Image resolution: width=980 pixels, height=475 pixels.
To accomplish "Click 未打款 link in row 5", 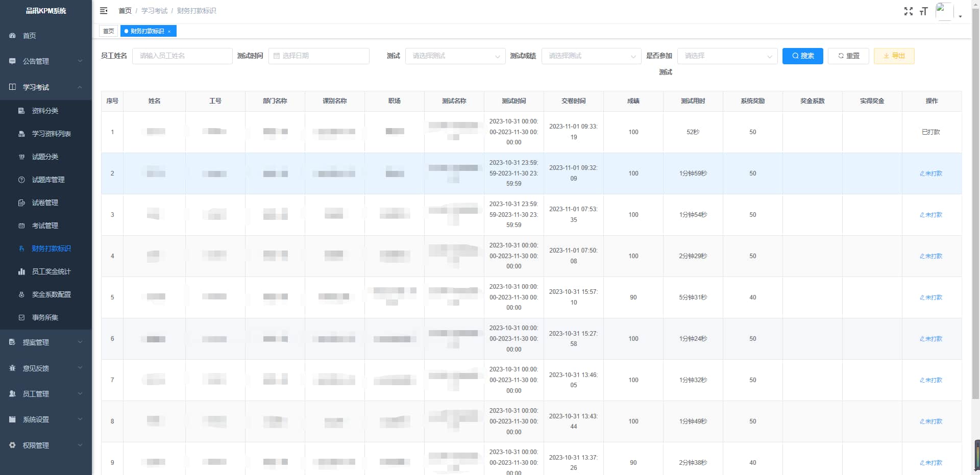I will [931, 297].
